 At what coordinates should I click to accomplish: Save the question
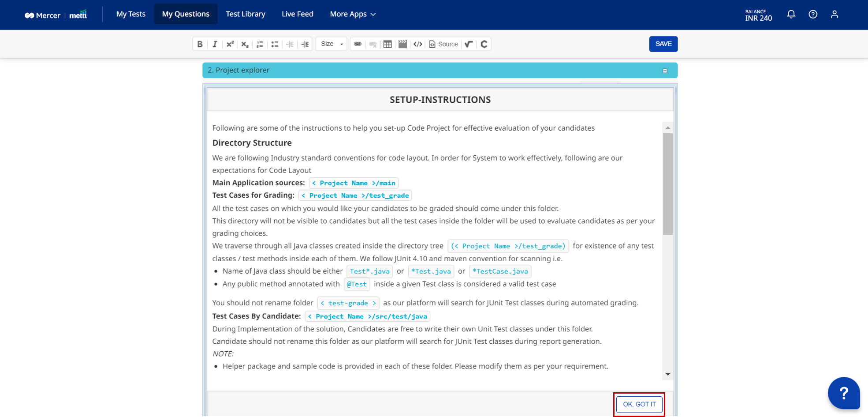click(663, 44)
